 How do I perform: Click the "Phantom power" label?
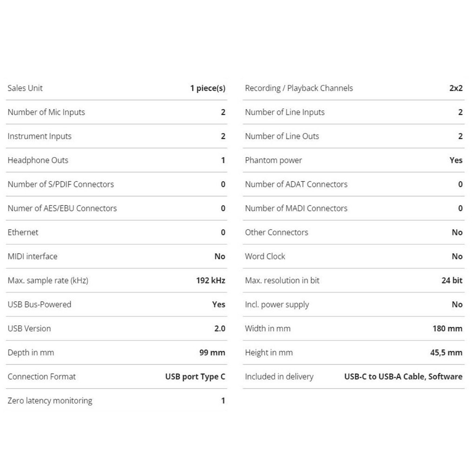tap(273, 160)
